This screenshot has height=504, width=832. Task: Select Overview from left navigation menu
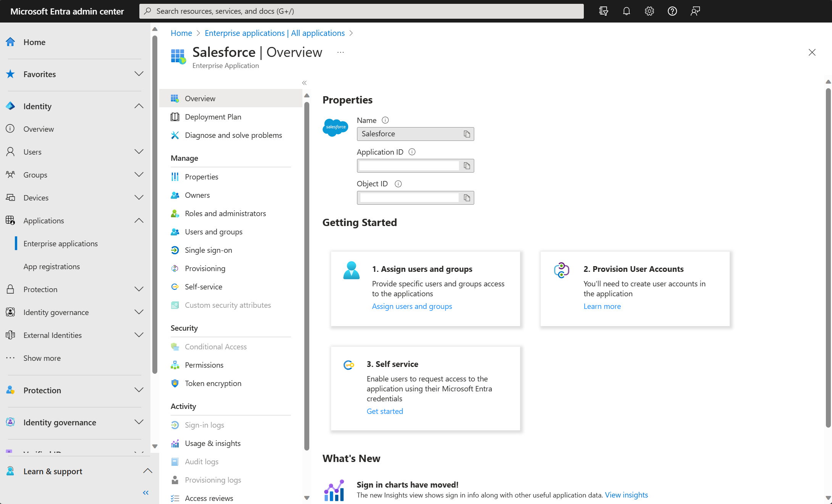point(38,128)
